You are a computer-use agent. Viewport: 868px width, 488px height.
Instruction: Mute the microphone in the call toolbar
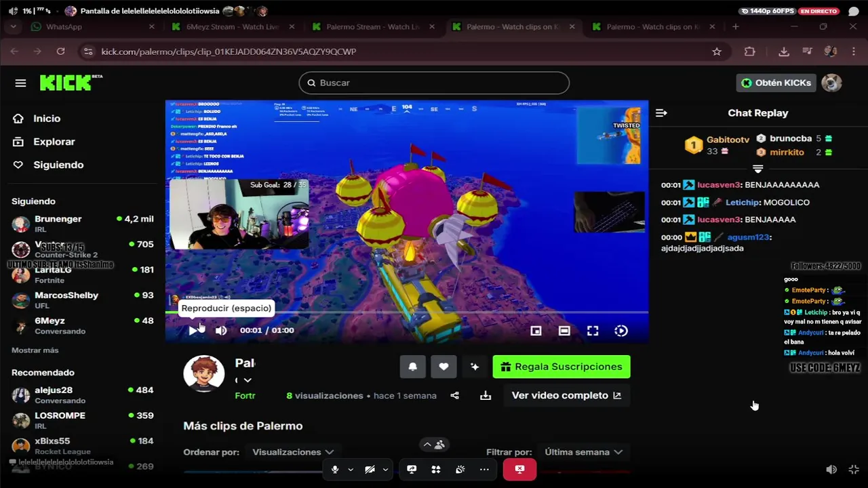point(335,469)
